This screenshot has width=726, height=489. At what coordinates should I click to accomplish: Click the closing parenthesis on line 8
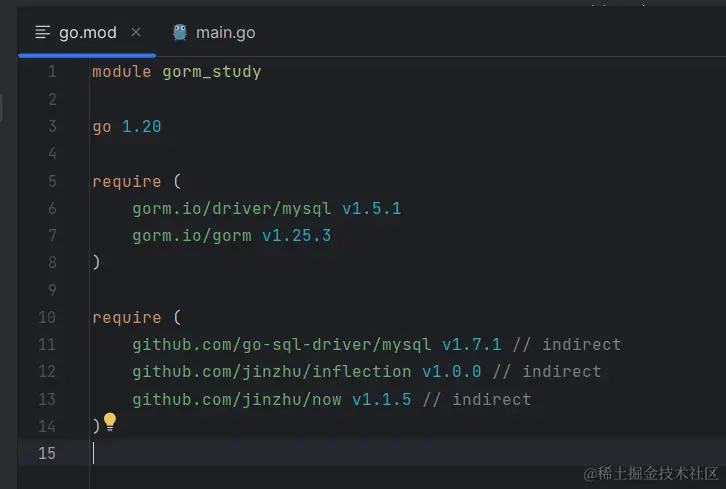point(96,263)
